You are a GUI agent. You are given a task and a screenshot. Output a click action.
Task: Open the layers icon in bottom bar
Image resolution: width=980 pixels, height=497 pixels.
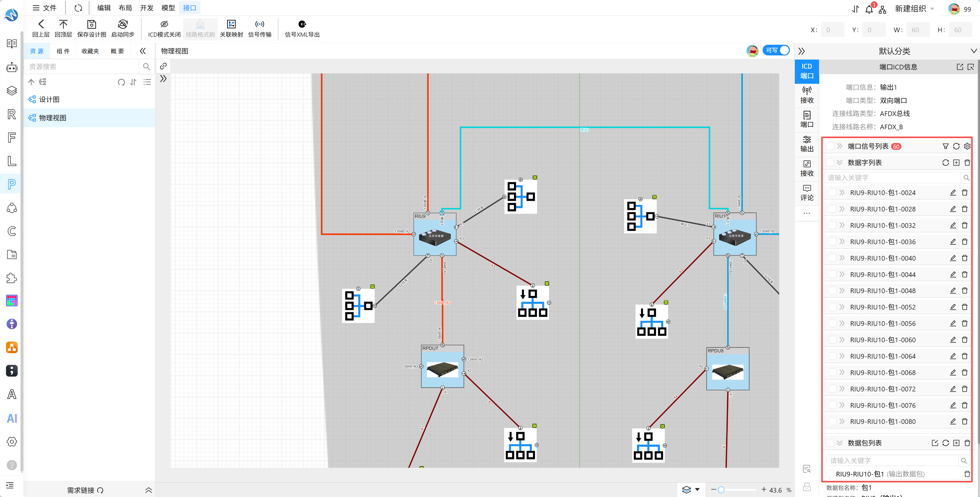click(x=686, y=490)
